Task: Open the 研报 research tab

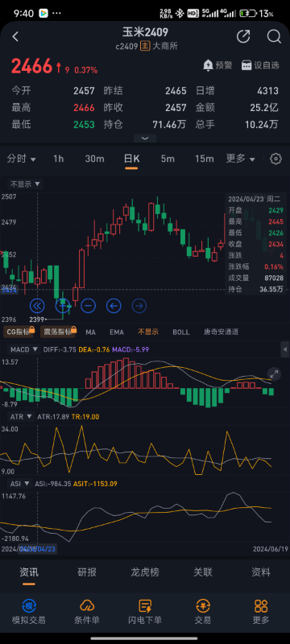Action: tap(87, 572)
